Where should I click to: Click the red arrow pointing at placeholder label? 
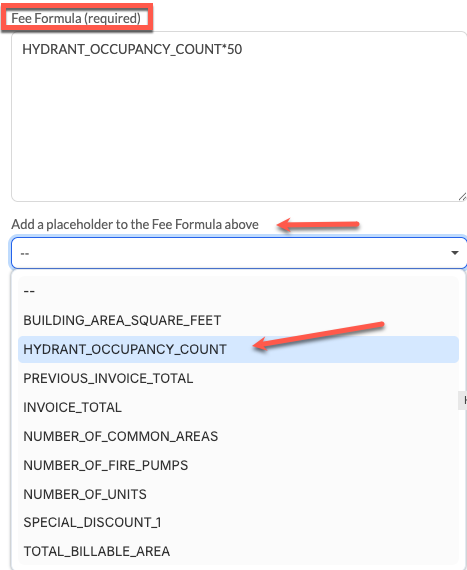tap(318, 225)
